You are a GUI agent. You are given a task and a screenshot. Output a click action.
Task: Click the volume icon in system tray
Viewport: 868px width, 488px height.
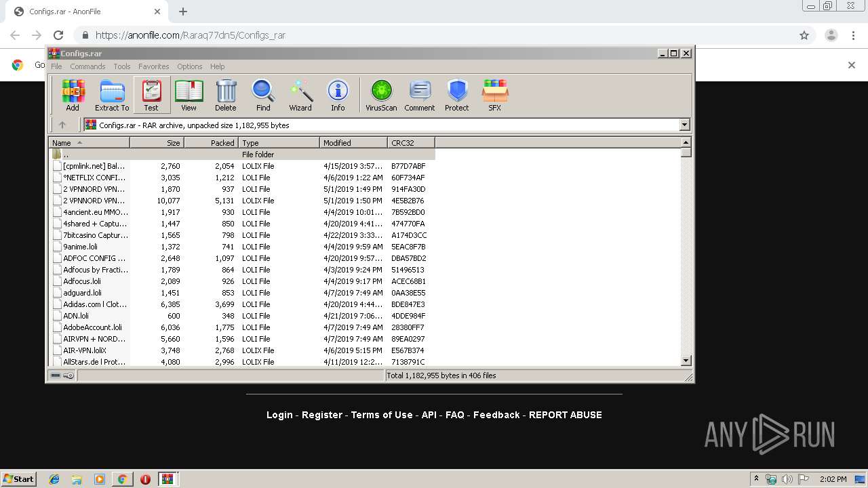pos(787,479)
